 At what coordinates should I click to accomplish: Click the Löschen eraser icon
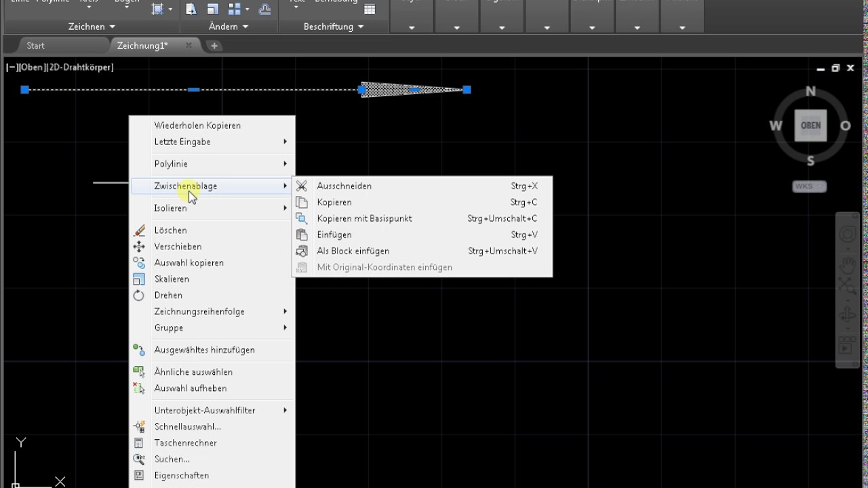139,230
